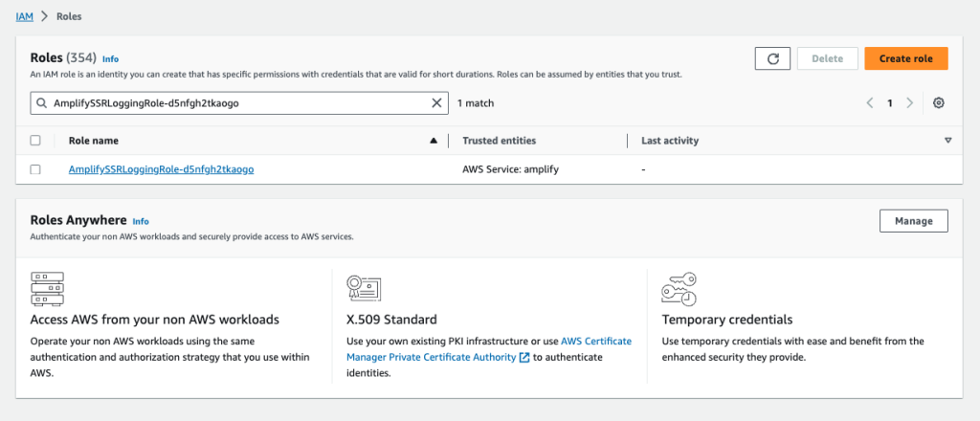Clear the search with the X icon
Viewport: 980px width, 421px height.
pyautogui.click(x=436, y=103)
